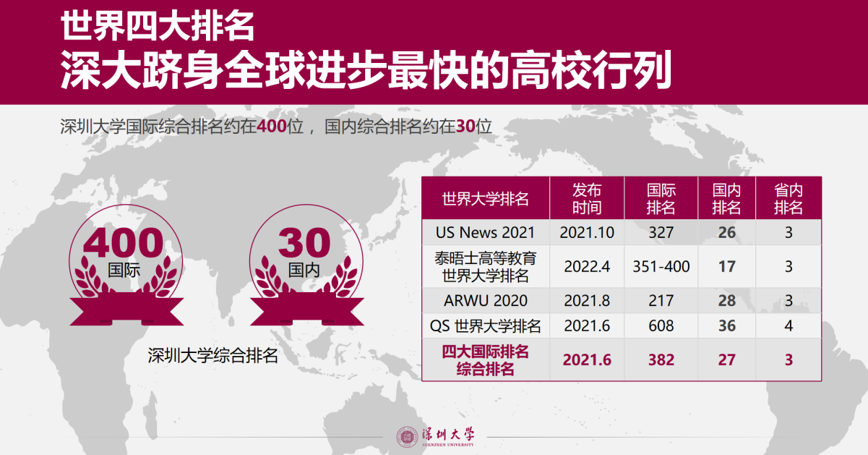868x455 pixels.
Task: Click the international rank 327
Action: coord(661,232)
